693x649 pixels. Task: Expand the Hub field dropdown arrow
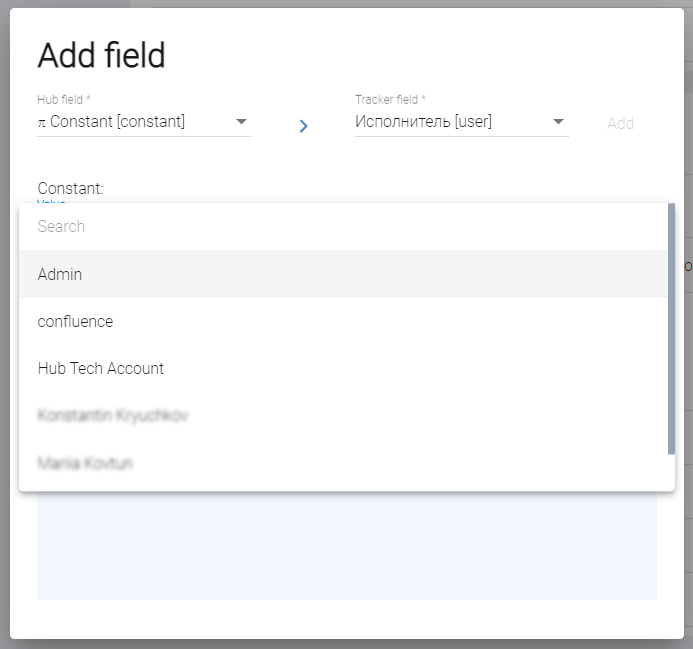pyautogui.click(x=241, y=122)
